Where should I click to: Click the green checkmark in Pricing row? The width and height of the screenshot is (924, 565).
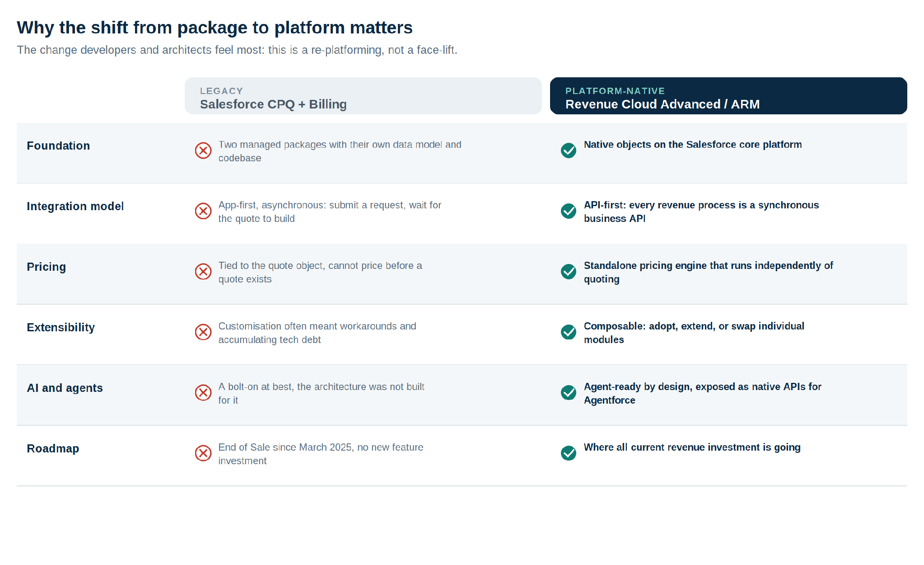(x=569, y=272)
